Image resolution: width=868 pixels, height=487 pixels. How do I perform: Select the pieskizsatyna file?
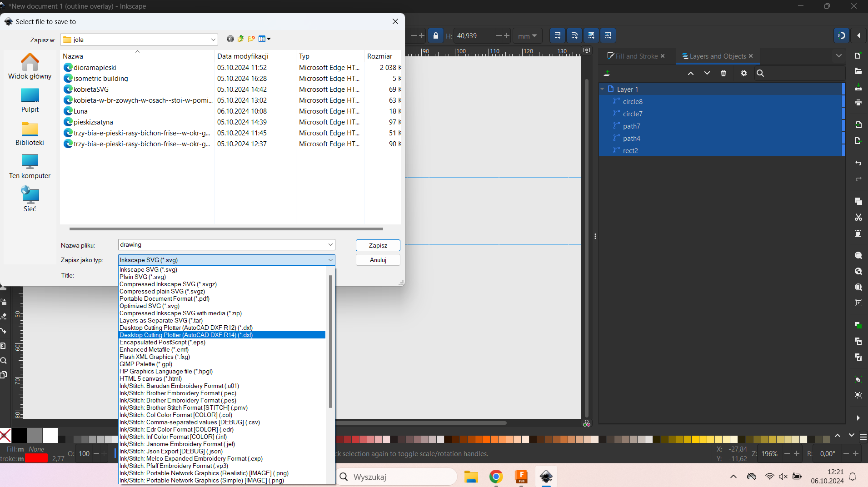click(93, 122)
